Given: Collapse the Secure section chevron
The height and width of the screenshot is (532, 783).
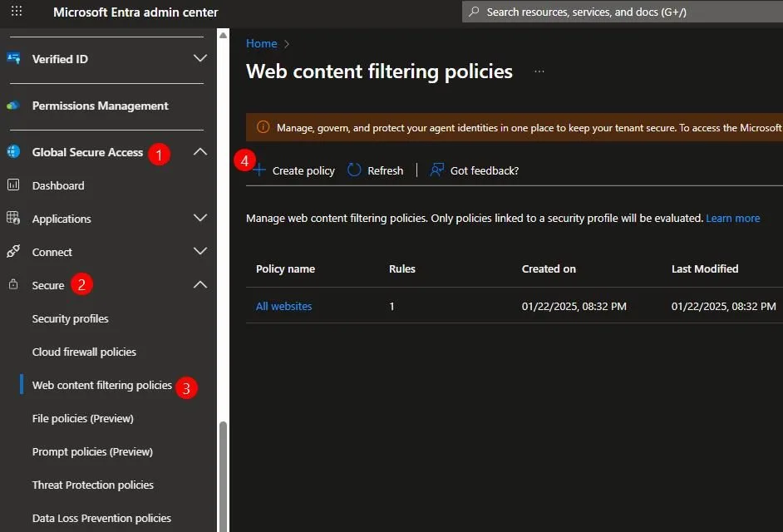Looking at the screenshot, I should coord(200,284).
